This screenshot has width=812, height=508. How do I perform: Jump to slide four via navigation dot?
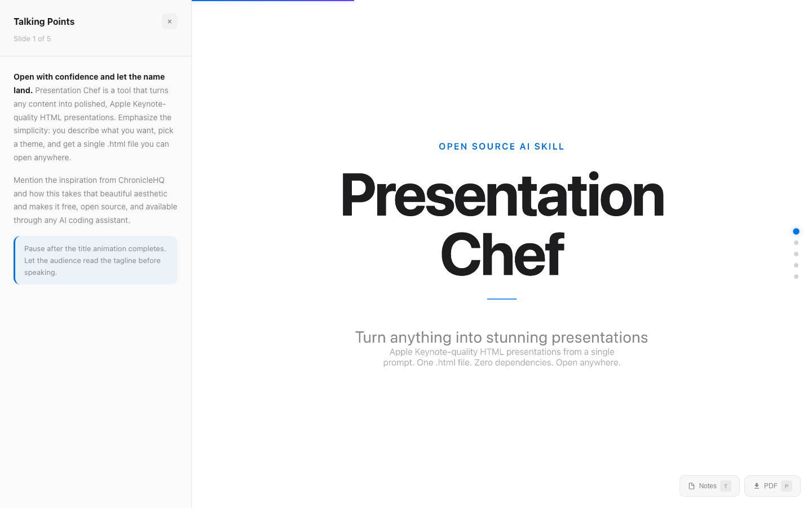[x=796, y=265]
